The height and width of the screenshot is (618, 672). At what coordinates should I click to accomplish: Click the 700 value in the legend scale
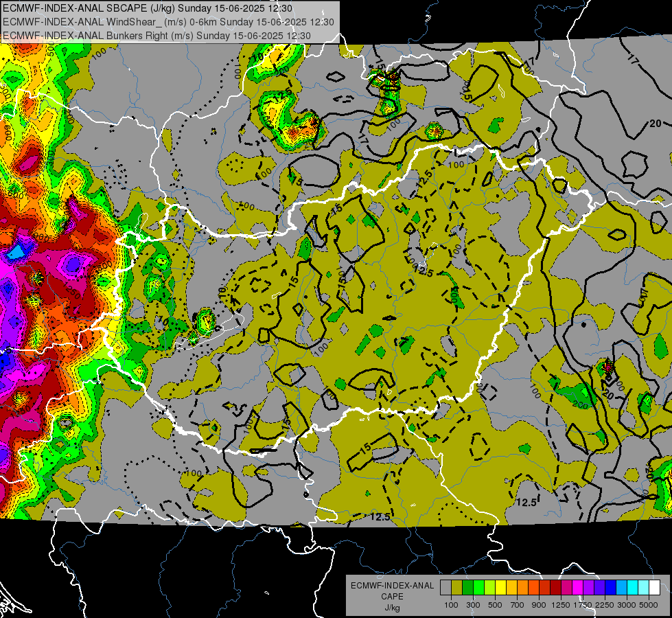pyautogui.click(x=518, y=605)
